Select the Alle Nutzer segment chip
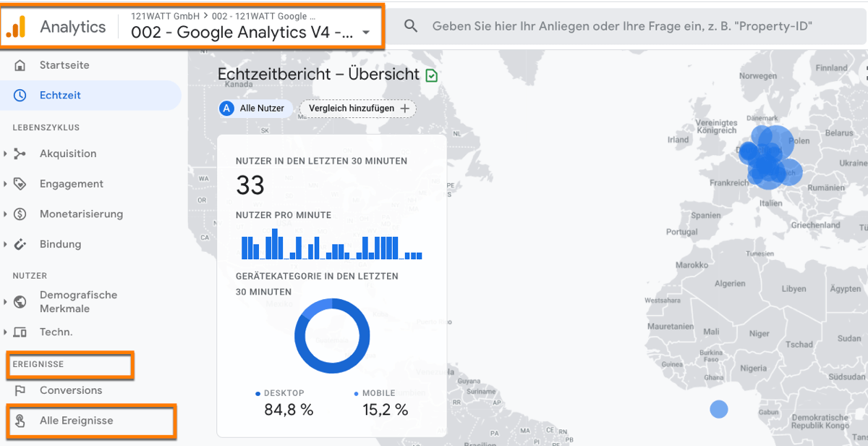 255,109
